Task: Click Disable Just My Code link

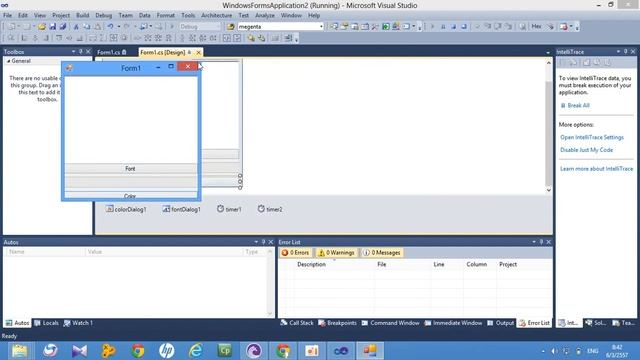Action: click(x=587, y=150)
